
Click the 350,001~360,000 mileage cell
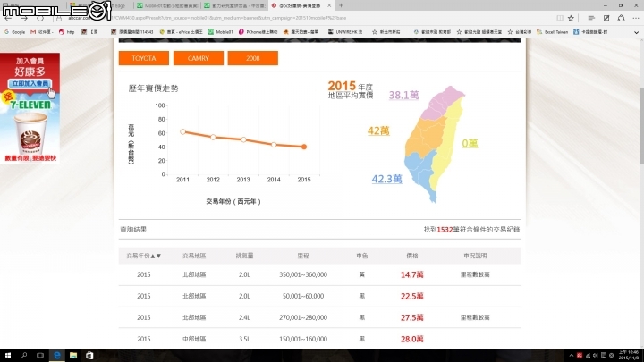click(x=303, y=274)
